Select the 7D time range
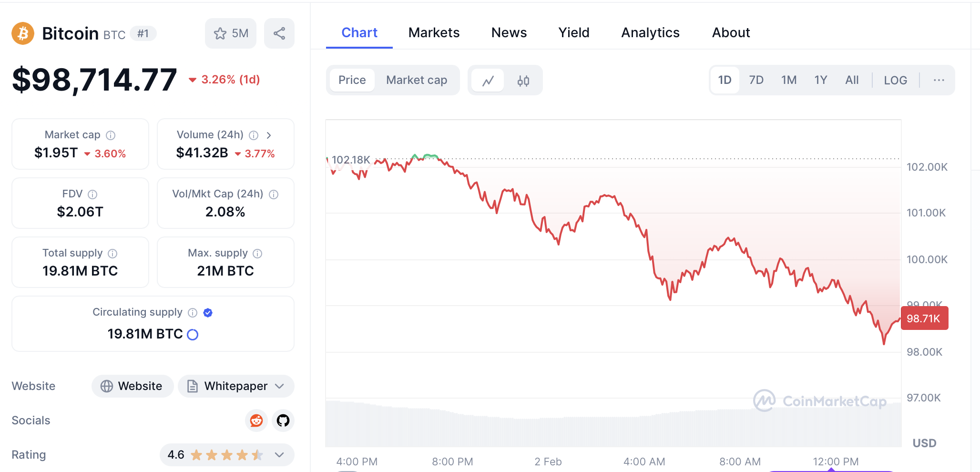980x472 pixels. 756,80
